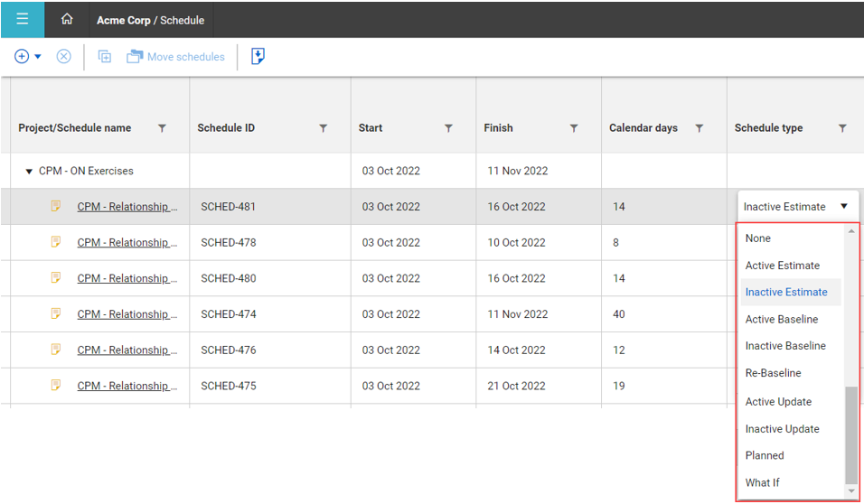Click the circled X delete icon
864x504 pixels.
tap(64, 57)
